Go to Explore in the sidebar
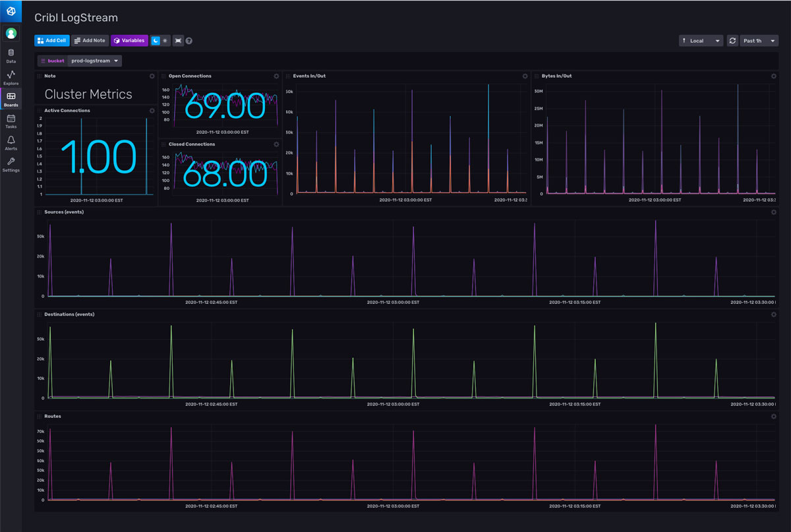 (11, 78)
